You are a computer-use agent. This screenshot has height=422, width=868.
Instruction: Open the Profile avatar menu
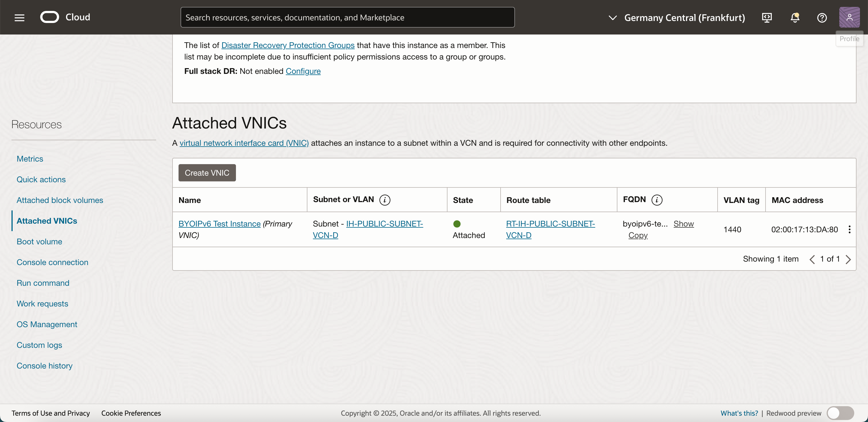pyautogui.click(x=849, y=17)
